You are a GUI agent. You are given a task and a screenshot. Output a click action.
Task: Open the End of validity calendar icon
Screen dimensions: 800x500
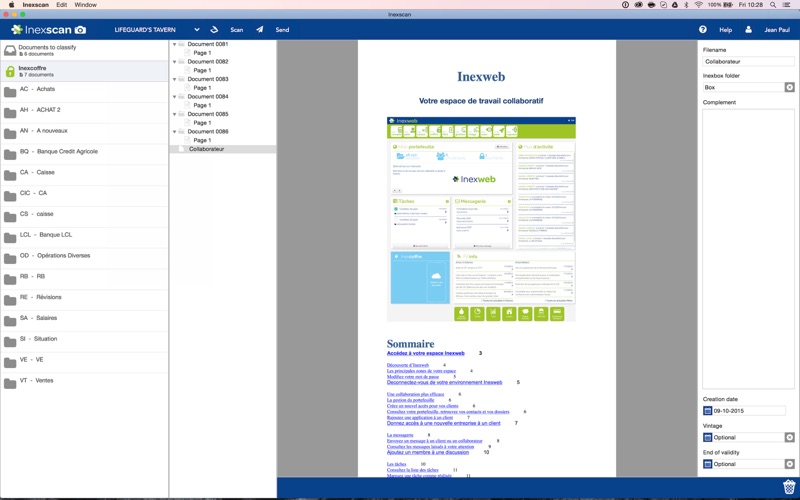[x=708, y=464]
